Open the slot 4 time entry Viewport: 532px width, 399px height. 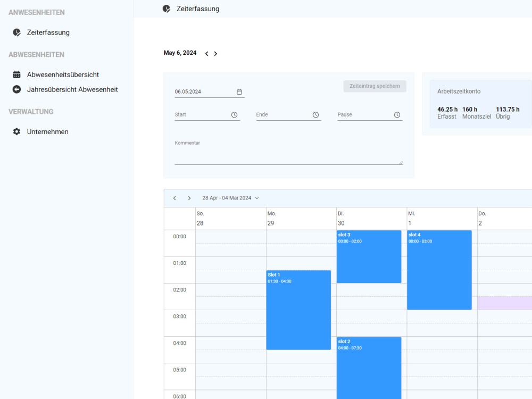439,270
